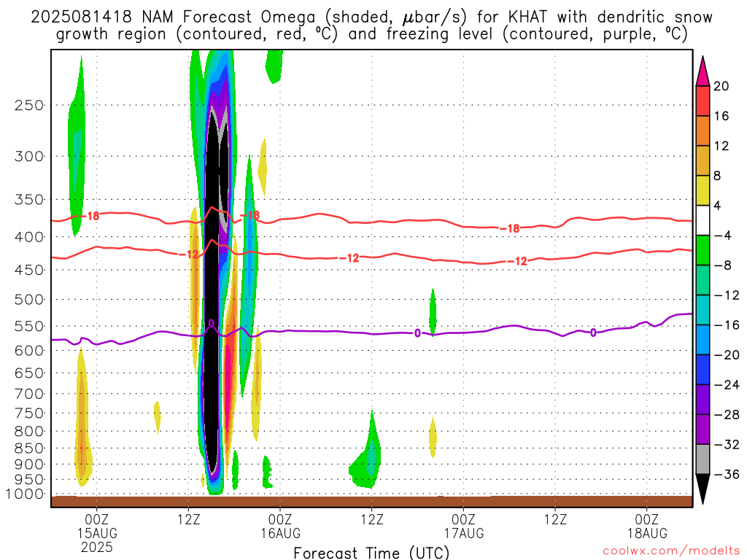The height and width of the screenshot is (560, 747).
Task: Click the 600 pressure level label
Action: pos(29,351)
